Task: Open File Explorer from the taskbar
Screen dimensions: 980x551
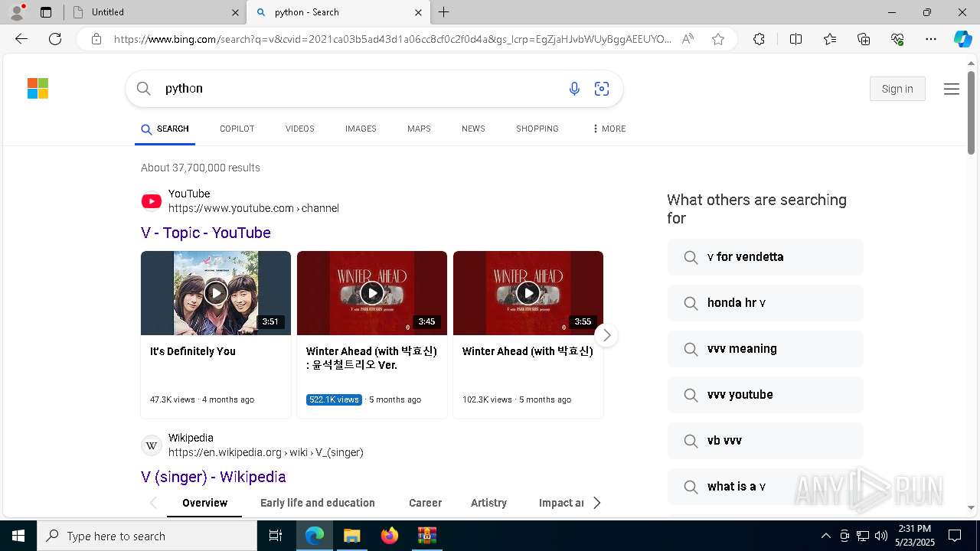Action: tap(351, 536)
